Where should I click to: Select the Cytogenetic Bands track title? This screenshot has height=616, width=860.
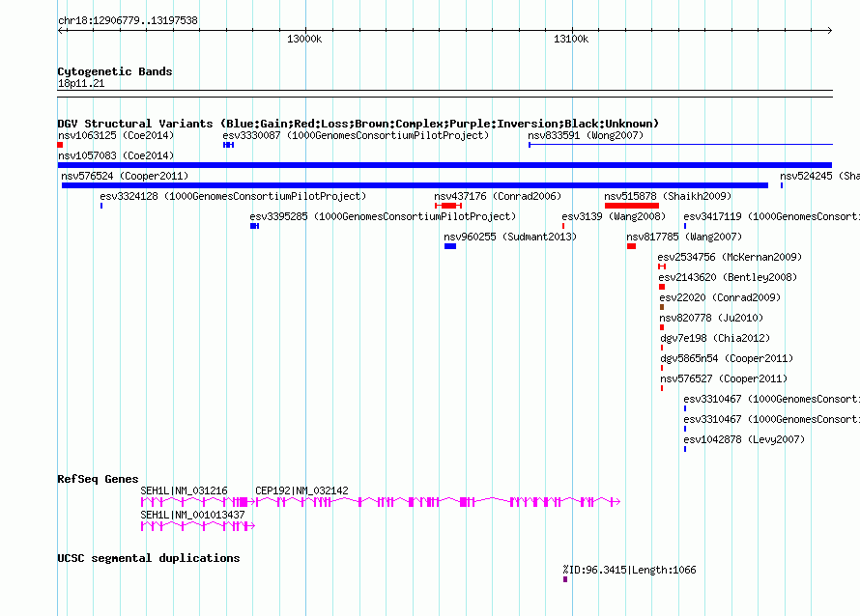[115, 71]
